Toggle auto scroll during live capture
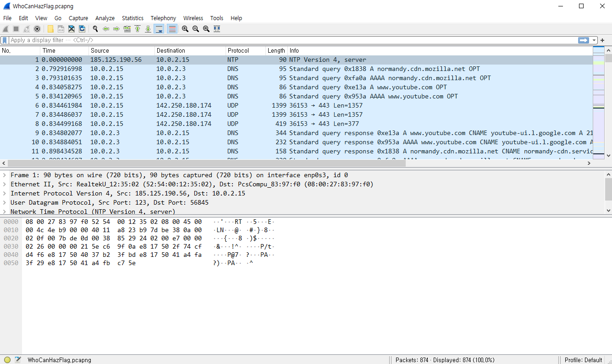The image size is (612, 364). [x=159, y=29]
